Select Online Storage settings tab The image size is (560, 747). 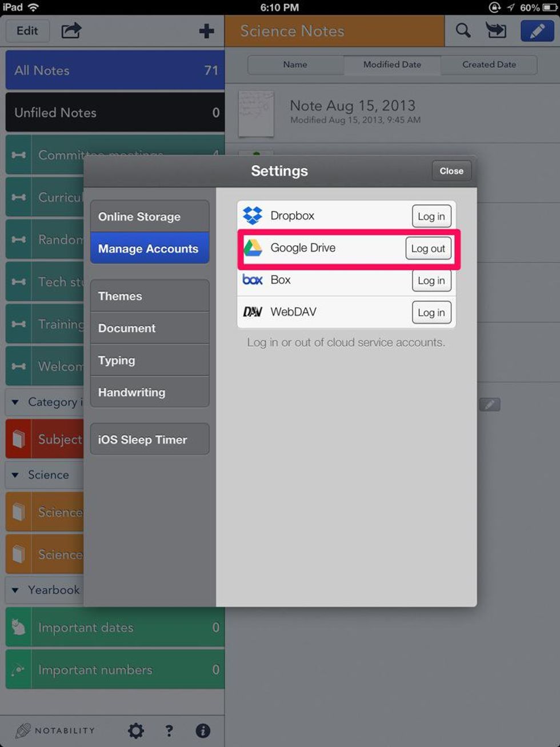tap(149, 217)
